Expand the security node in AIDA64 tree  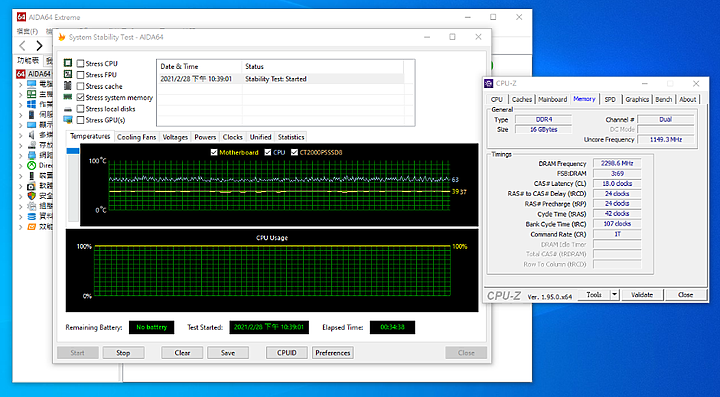pyautogui.click(x=20, y=196)
